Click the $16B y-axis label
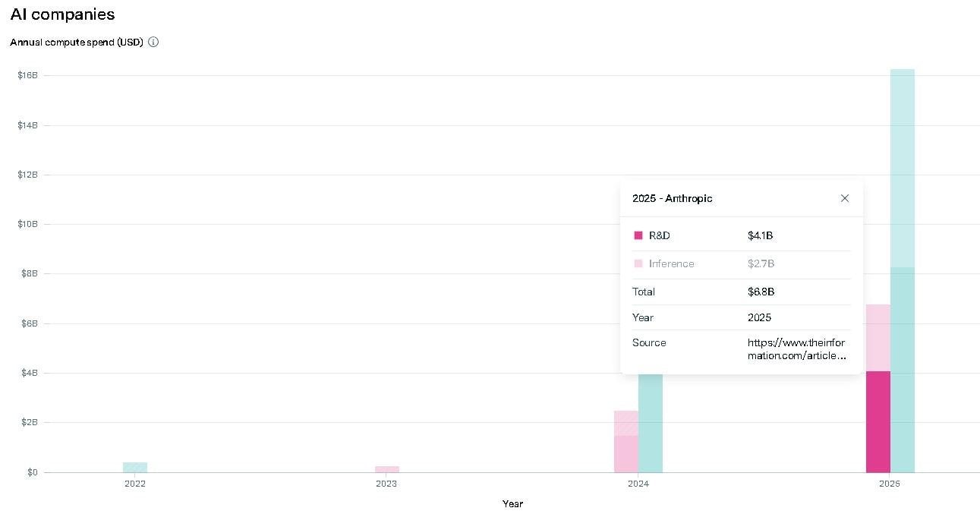Screen dimensions: 980x511 point(28,75)
